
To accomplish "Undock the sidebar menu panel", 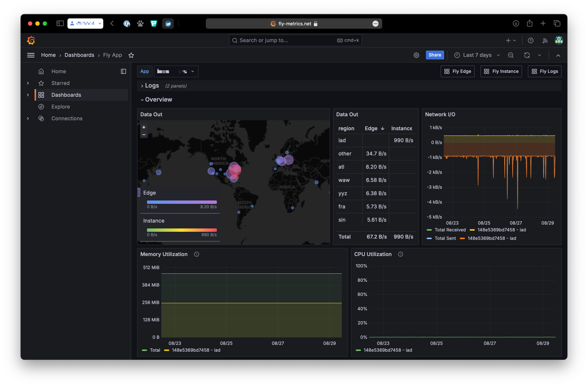I will click(x=123, y=71).
